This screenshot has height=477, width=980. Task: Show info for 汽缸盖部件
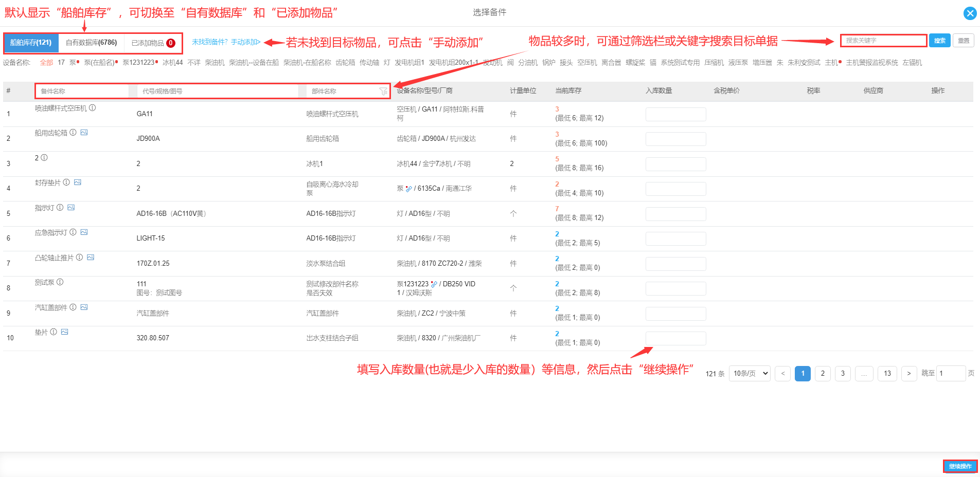73,307
